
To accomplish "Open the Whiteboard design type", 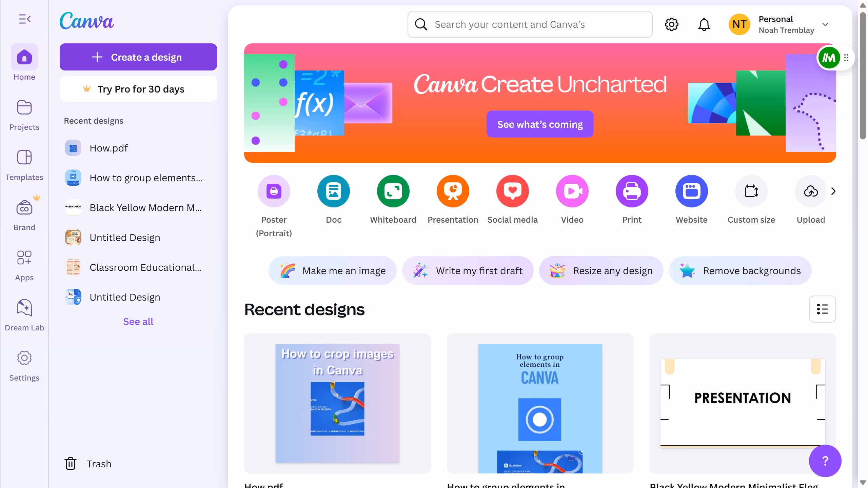I will click(x=393, y=191).
